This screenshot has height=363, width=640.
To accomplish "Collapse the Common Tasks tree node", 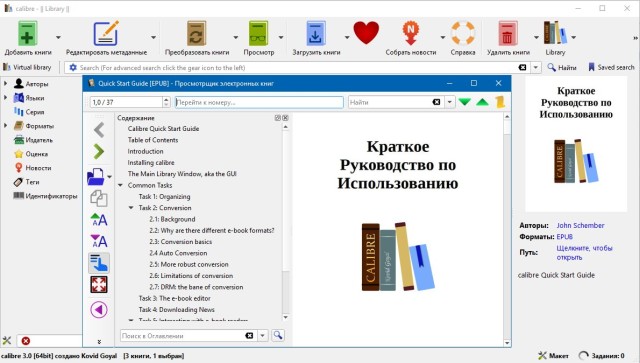I will tap(120, 185).
